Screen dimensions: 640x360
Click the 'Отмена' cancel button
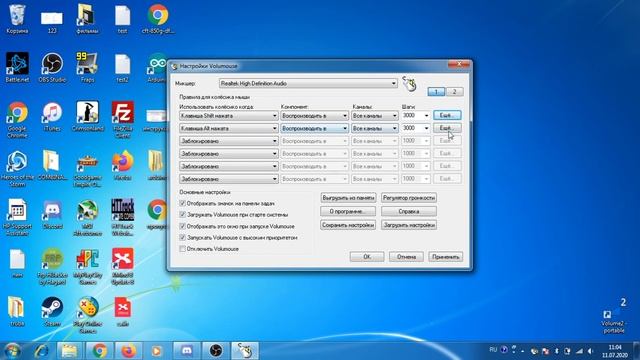[x=406, y=257]
